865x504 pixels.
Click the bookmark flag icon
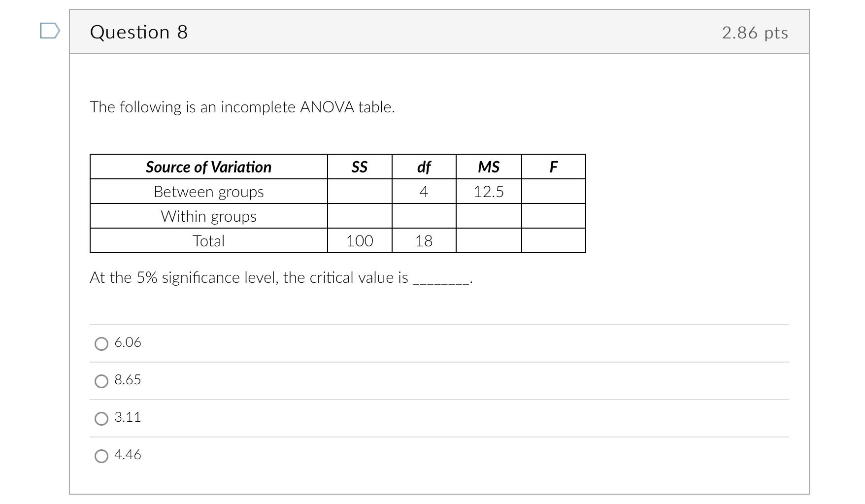[x=48, y=32]
